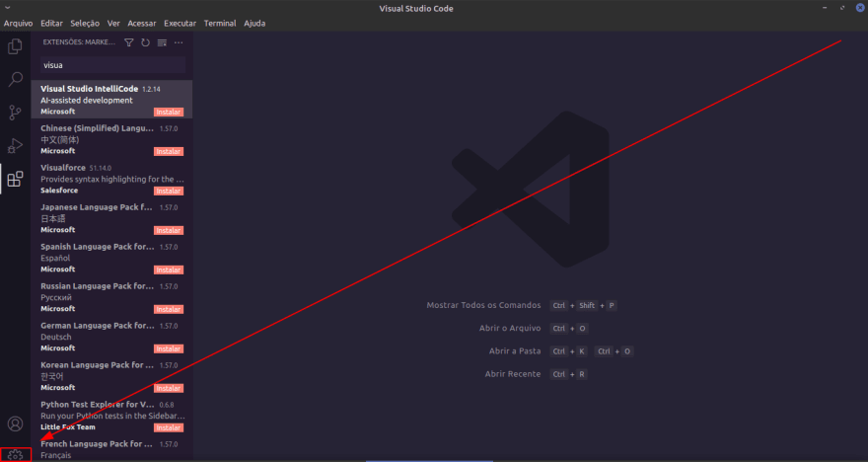Refresh the extensions list
Screen dimensions: 868x462
coord(146,42)
